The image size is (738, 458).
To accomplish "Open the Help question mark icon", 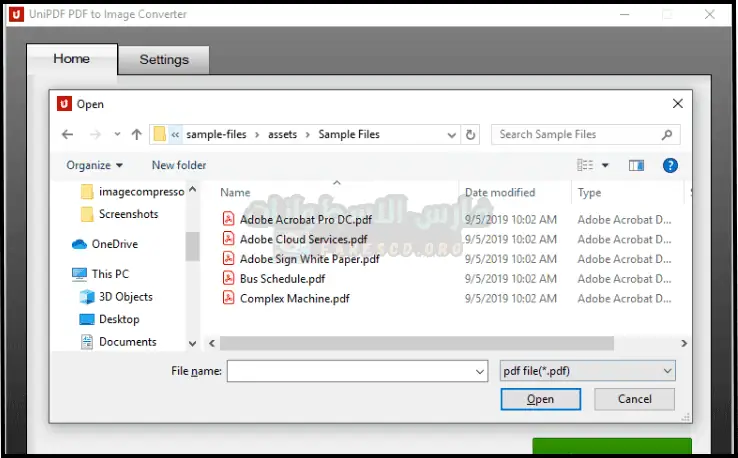I will pos(670,165).
